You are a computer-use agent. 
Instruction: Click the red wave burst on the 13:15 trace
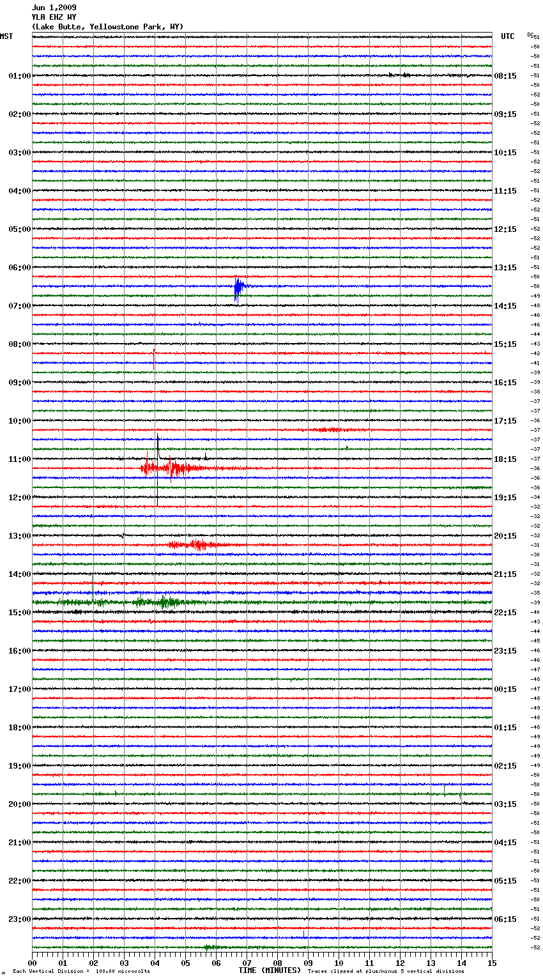point(197,545)
